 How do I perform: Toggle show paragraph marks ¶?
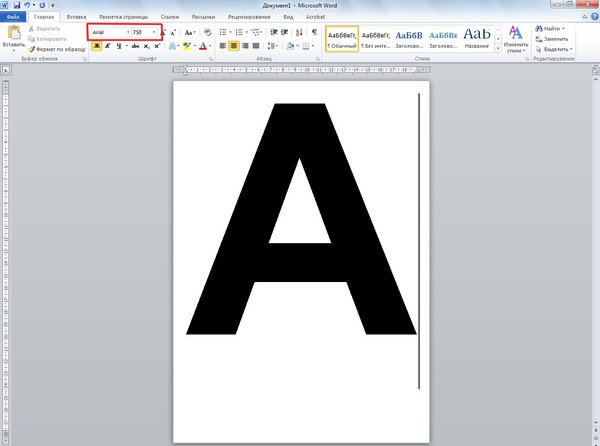(x=314, y=33)
